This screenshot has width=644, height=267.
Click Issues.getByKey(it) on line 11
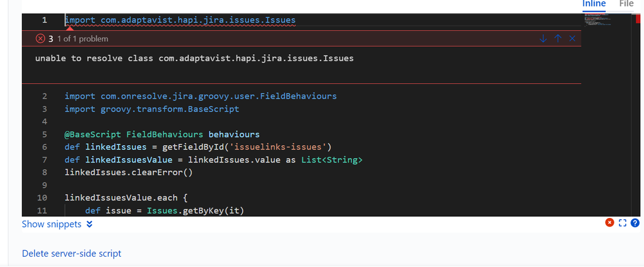[195, 211]
